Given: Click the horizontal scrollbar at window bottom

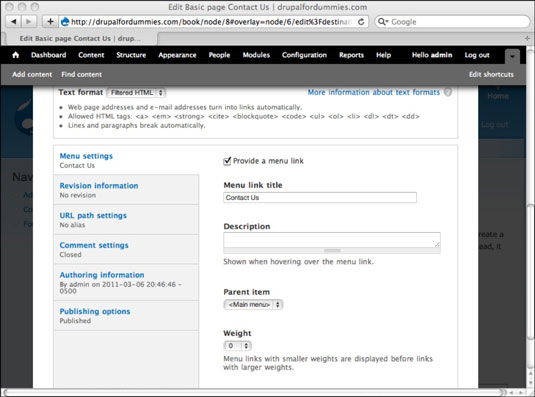Looking at the screenshot, I should pyautogui.click(x=254, y=392).
